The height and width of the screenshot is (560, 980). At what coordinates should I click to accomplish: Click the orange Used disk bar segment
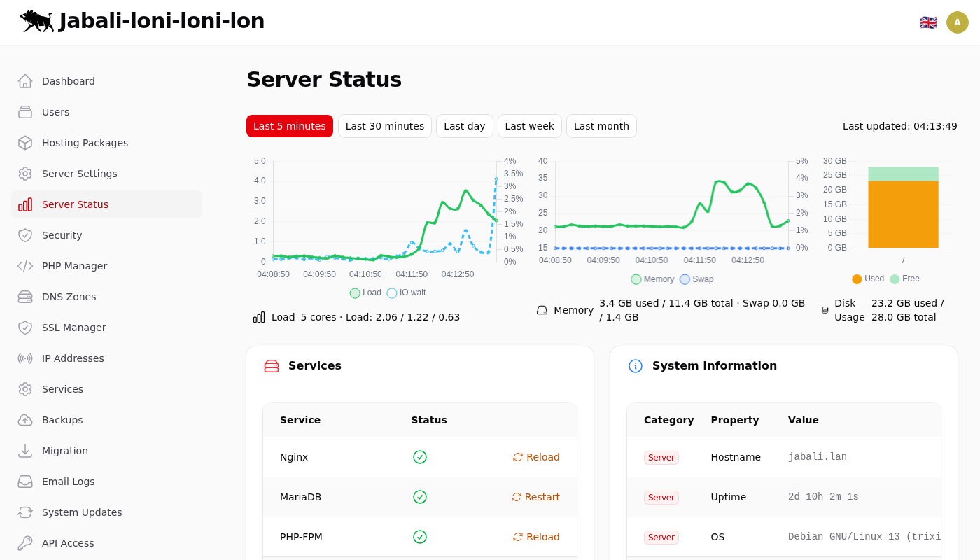click(x=903, y=214)
